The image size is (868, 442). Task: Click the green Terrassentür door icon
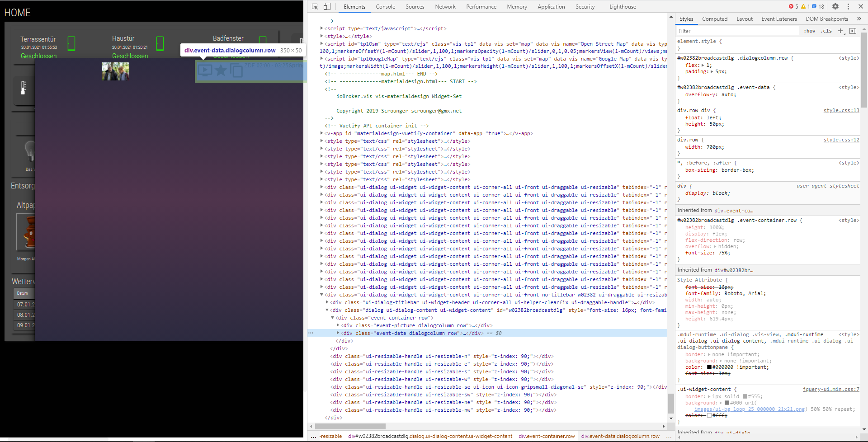[71, 44]
